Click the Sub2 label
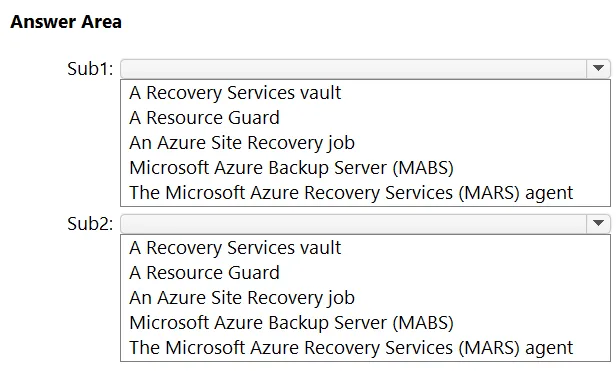This screenshot has height=371, width=616. click(x=90, y=224)
